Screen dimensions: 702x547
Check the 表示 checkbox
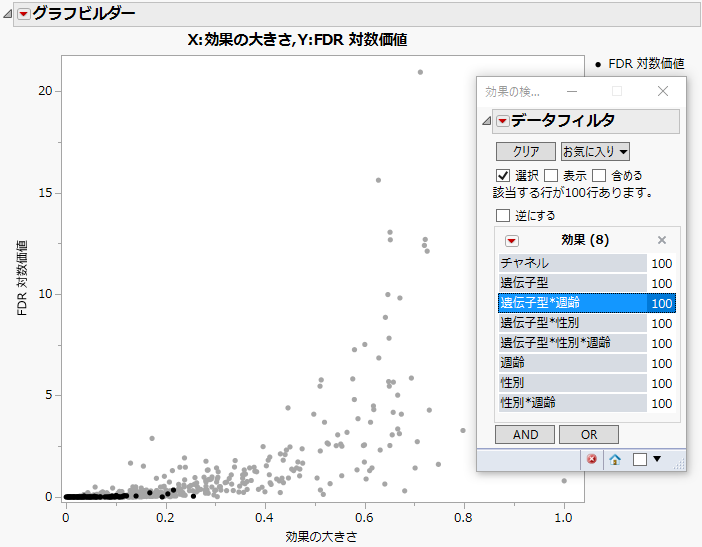[551, 175]
